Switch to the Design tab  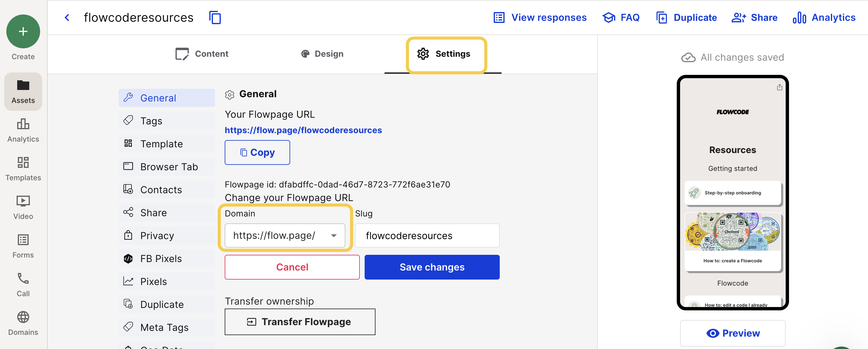coord(322,54)
